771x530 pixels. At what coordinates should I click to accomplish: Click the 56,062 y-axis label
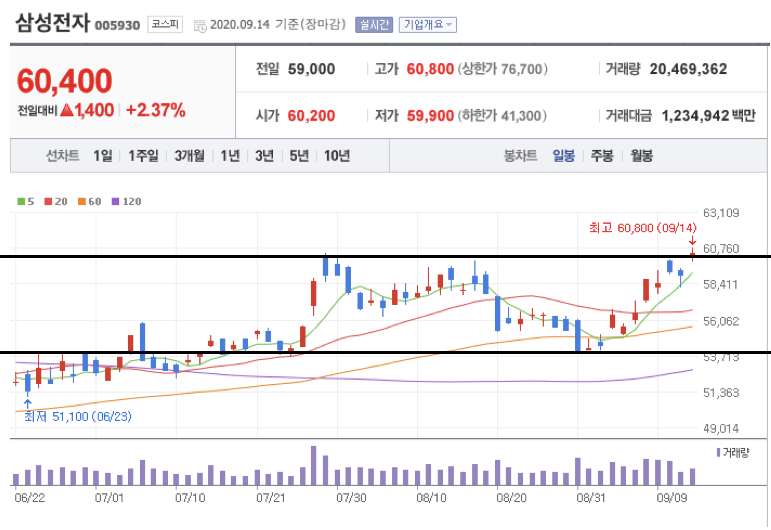click(721, 321)
